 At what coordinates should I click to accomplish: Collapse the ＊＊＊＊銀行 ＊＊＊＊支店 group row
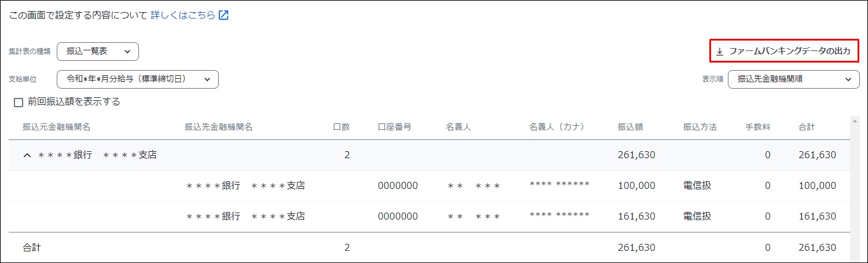pyautogui.click(x=27, y=155)
